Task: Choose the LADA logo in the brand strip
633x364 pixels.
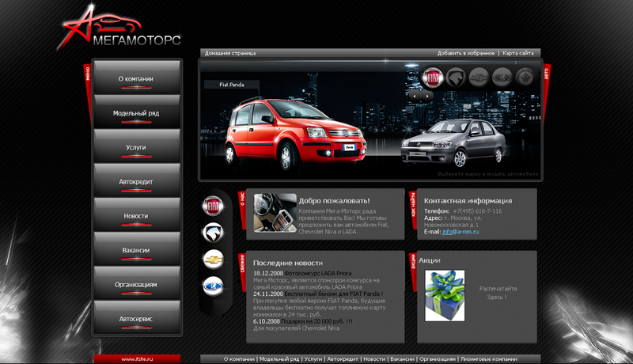Action: [213, 286]
